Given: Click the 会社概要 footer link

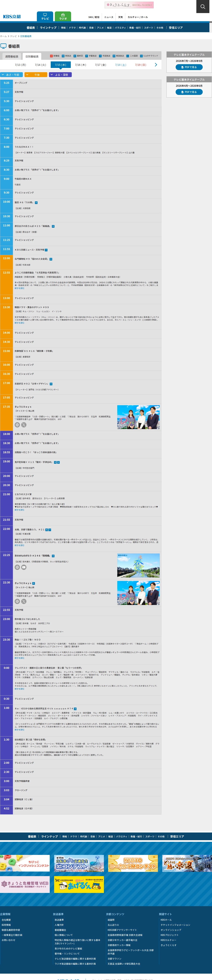Looking at the screenshot, I should point(6,920).
